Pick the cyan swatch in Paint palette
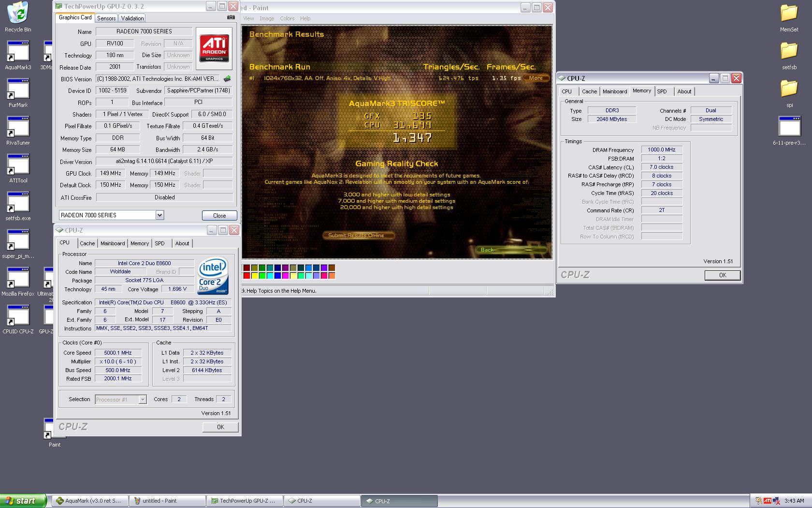Image resolution: width=812 pixels, height=508 pixels. 270,275
